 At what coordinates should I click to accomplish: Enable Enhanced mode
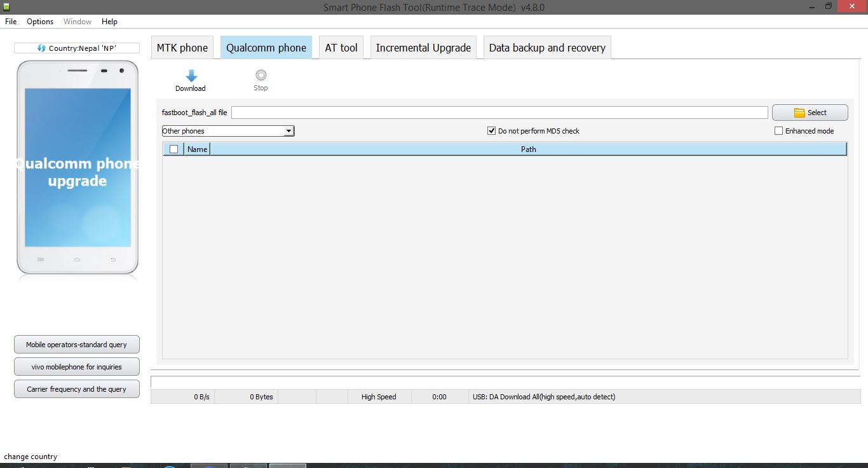(x=778, y=130)
